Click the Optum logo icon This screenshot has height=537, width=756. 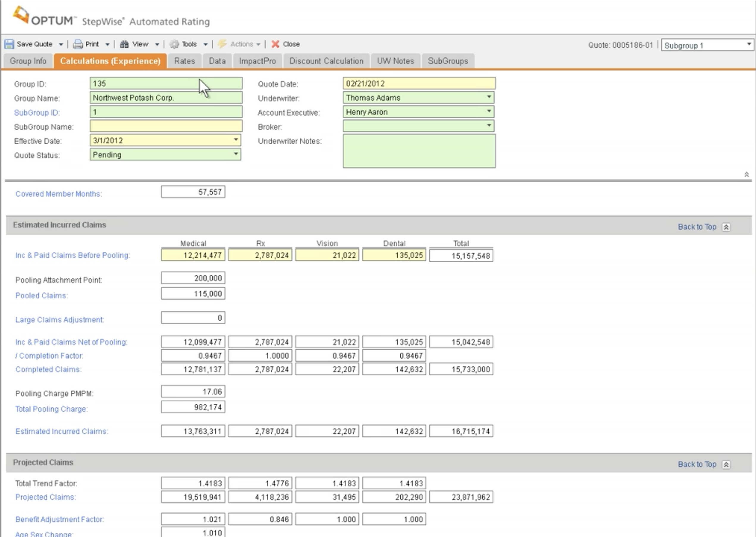(x=21, y=15)
